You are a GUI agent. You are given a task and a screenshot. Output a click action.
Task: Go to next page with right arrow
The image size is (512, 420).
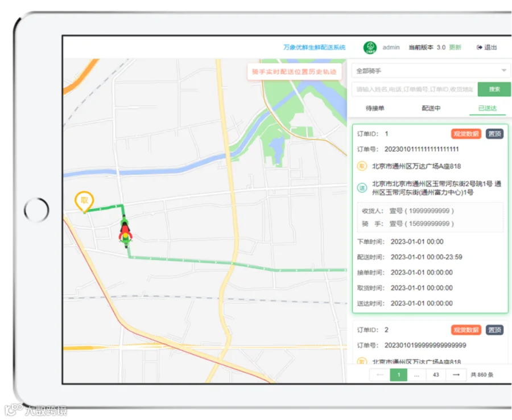tap(456, 374)
